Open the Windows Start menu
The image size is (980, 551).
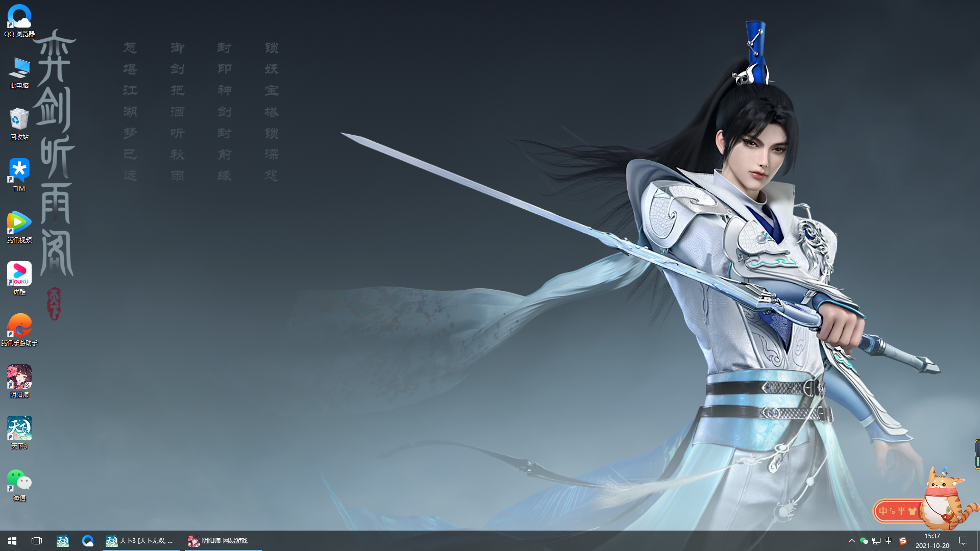tap(12, 541)
